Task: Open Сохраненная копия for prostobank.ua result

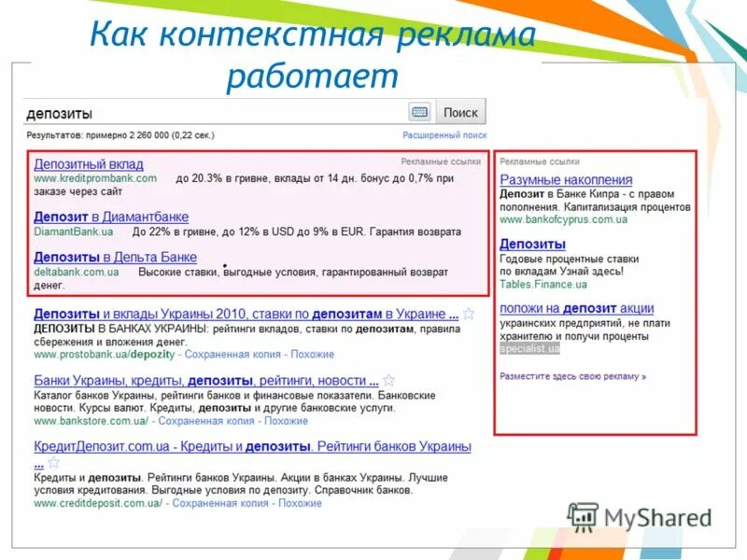Action: pyautogui.click(x=233, y=355)
